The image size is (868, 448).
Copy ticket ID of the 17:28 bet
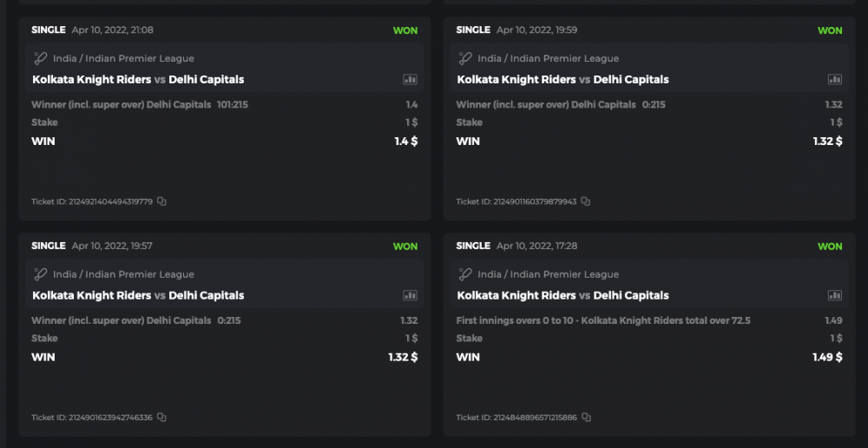(586, 418)
